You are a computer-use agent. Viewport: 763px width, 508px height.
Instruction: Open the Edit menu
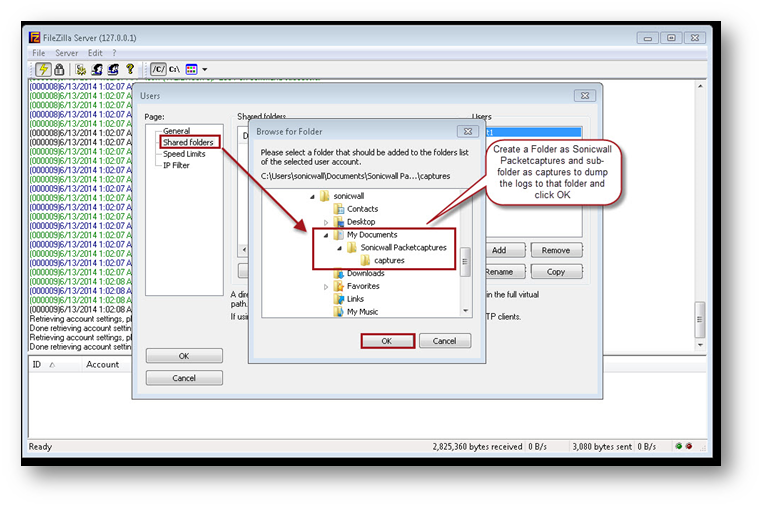95,53
